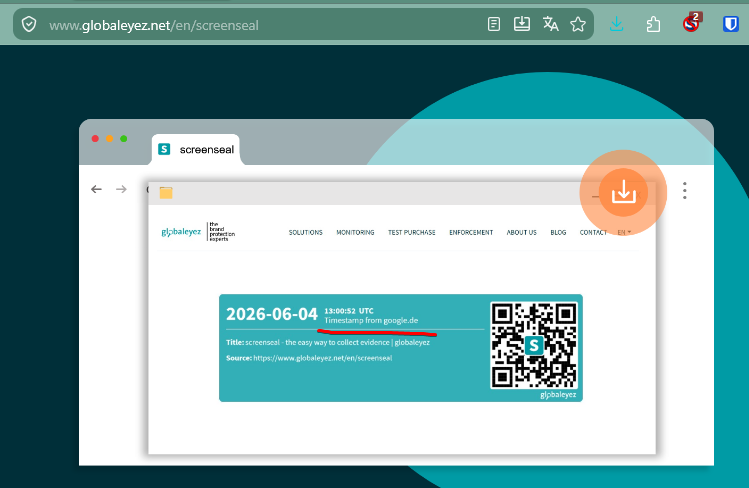This screenshot has width=749, height=488.
Task: Click 'Timestamp from google.de' text
Action: tap(371, 320)
